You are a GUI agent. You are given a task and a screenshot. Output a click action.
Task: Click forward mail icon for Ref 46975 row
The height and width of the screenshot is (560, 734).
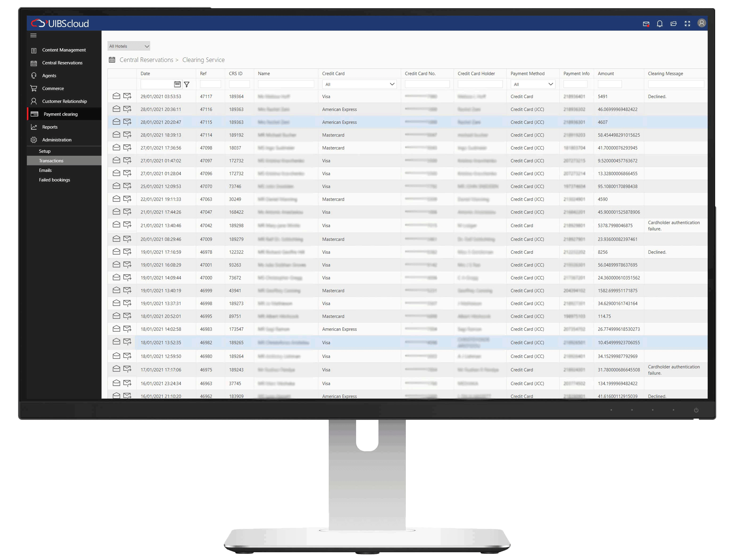[127, 369]
